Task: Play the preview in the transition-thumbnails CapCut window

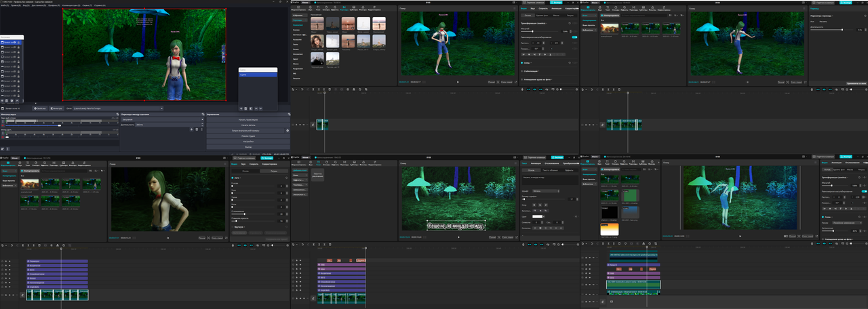Action: (x=458, y=82)
